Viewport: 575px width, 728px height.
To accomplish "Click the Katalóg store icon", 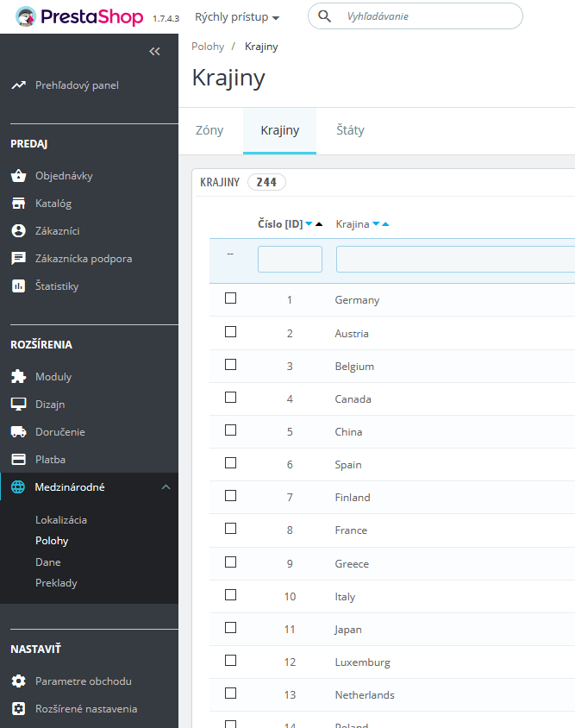I will [x=19, y=203].
